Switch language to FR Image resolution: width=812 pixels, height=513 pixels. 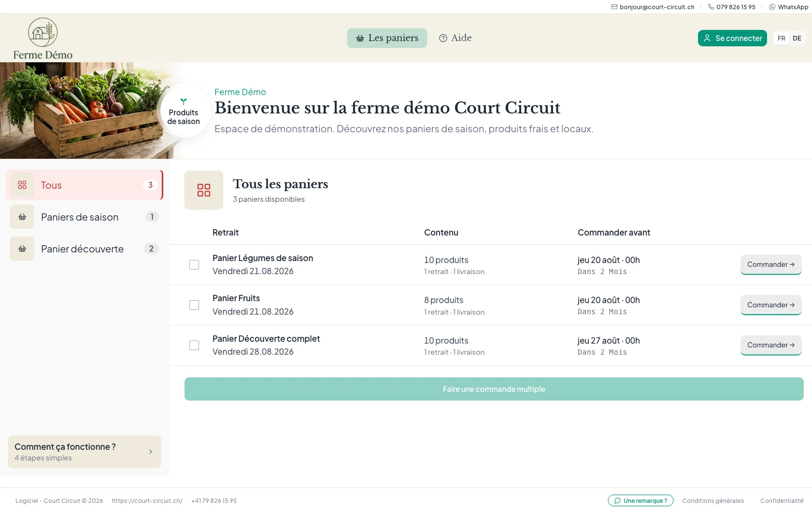(782, 38)
